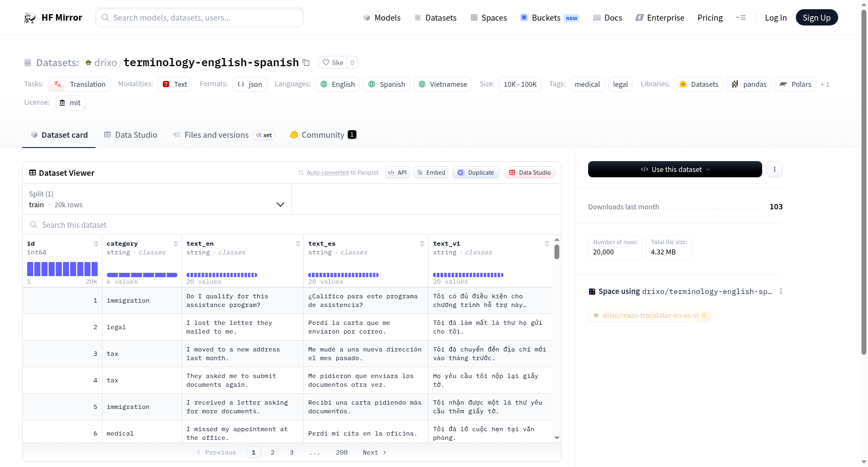The height and width of the screenshot is (467, 868).
Task: Open Enterprise in navigation
Action: coord(660,18)
